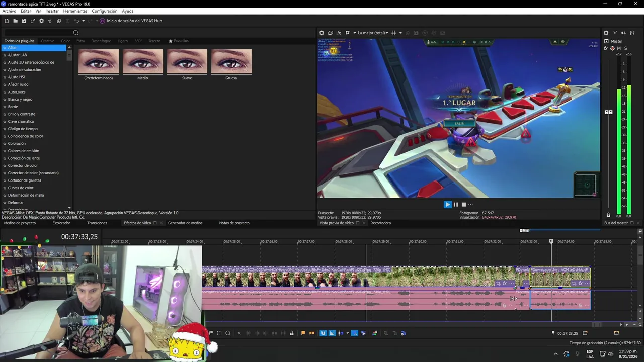Open video preview properties gear
The height and width of the screenshot is (362, 644).
coord(321,33)
